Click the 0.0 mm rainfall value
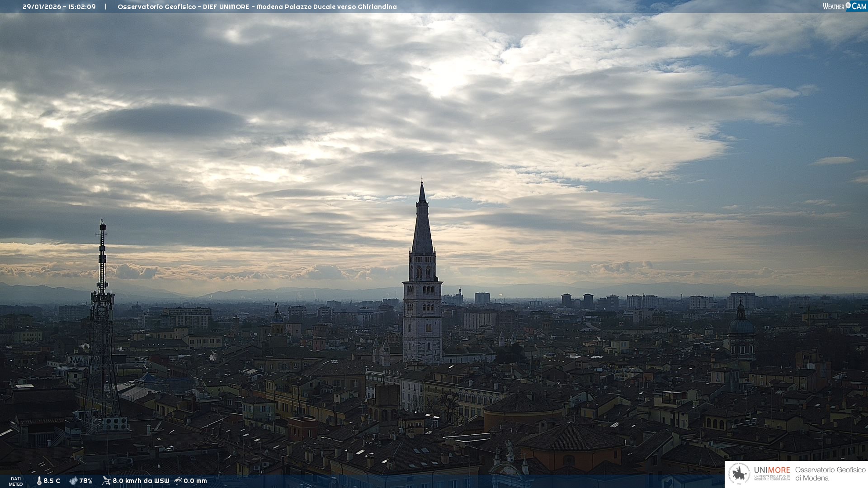Viewport: 868px width, 488px height. [x=195, y=481]
